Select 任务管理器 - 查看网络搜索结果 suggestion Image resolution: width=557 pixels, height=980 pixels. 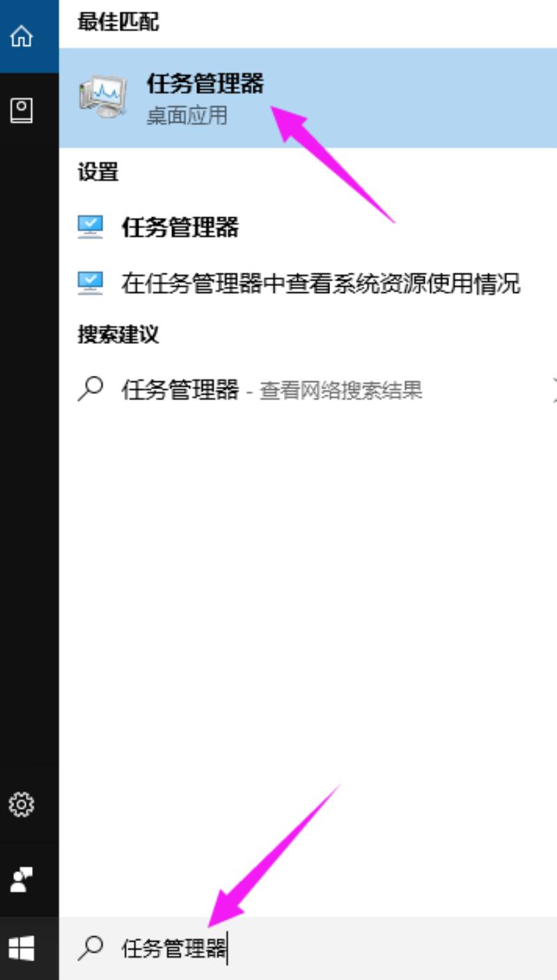pos(308,390)
